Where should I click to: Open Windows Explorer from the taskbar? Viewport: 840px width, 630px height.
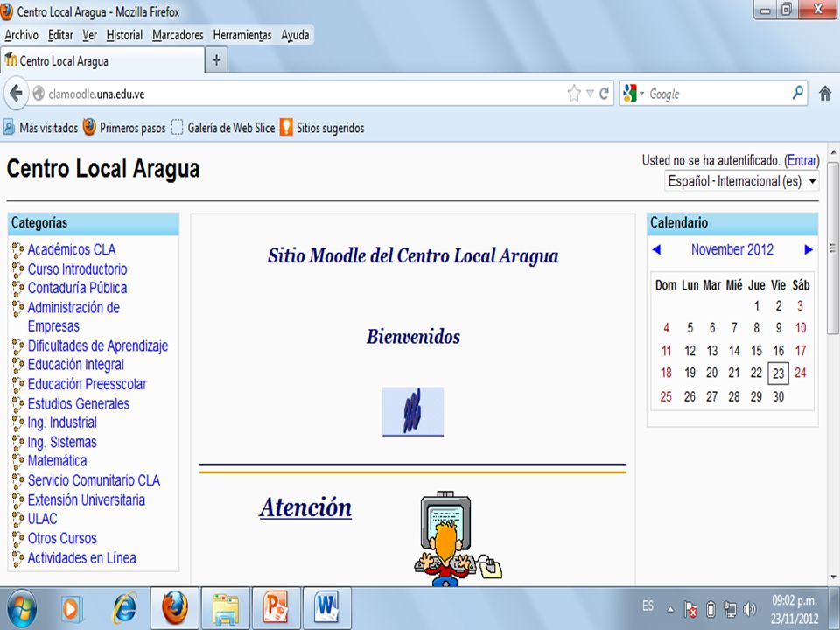click(226, 608)
